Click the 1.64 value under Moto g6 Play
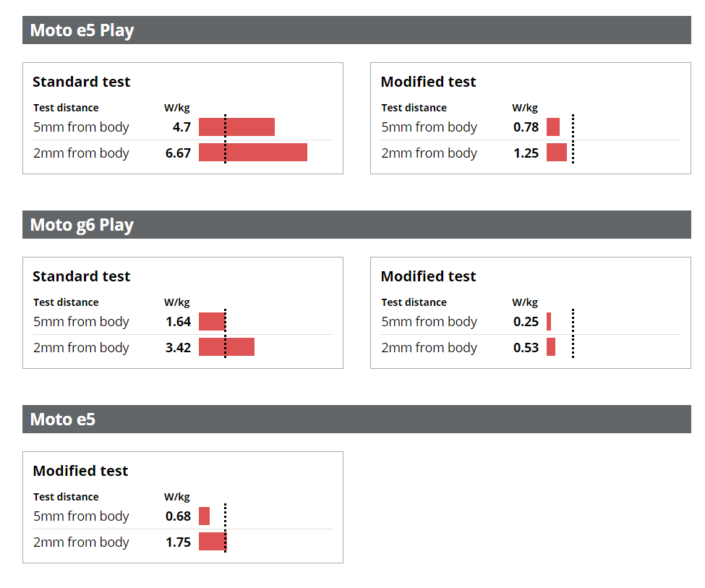This screenshot has width=705, height=588. point(178,322)
